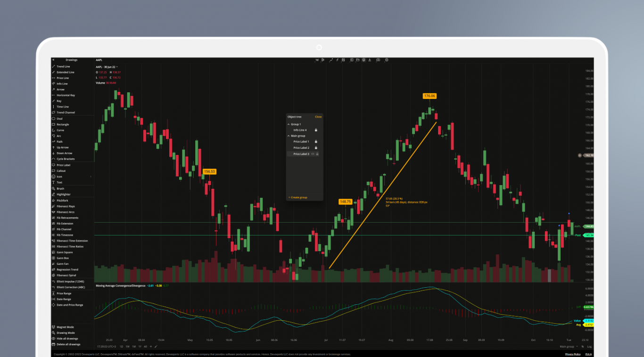Toggle visibility eye for Price Label 3
Screen dimensions: 644x357
[x=313, y=154]
